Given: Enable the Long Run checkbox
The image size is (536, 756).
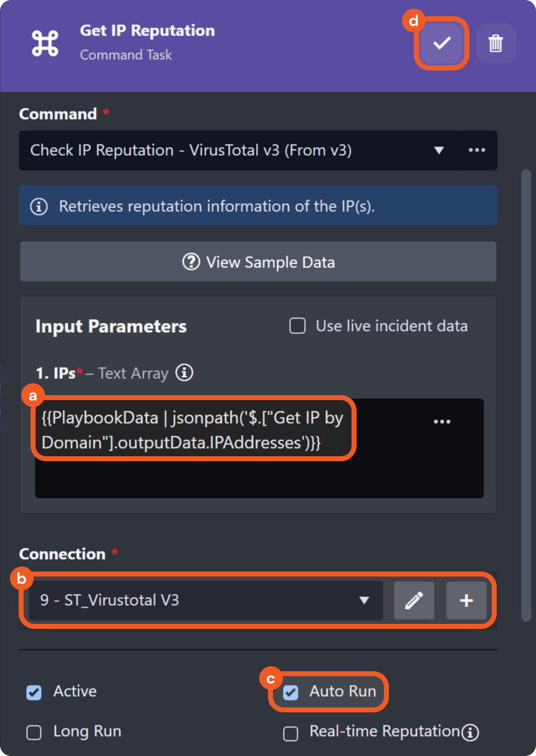Looking at the screenshot, I should [34, 732].
